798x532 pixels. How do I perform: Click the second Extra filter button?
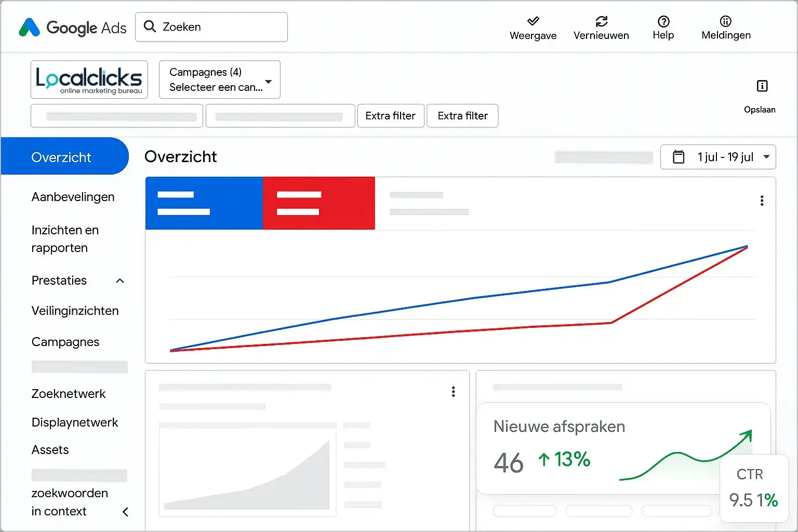462,116
